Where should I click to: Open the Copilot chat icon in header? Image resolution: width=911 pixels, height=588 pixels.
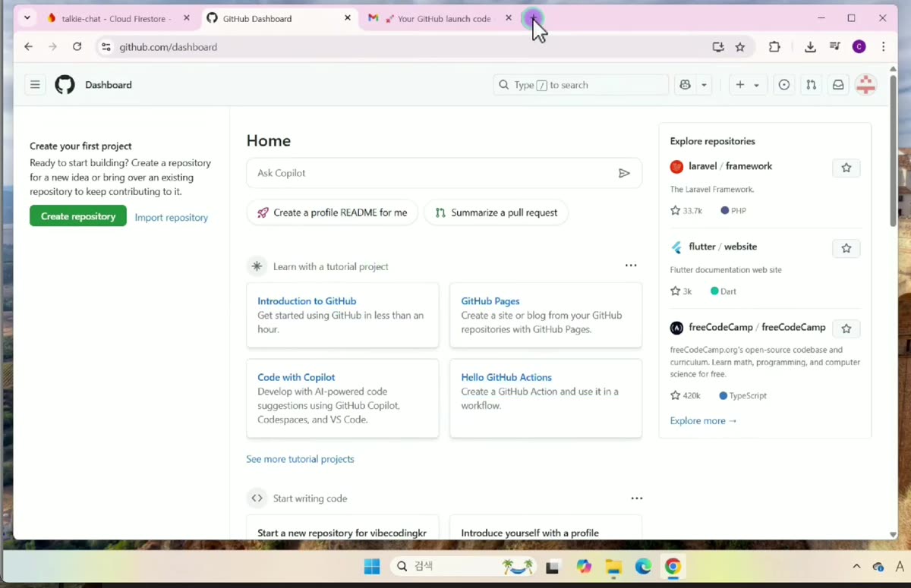pos(686,85)
